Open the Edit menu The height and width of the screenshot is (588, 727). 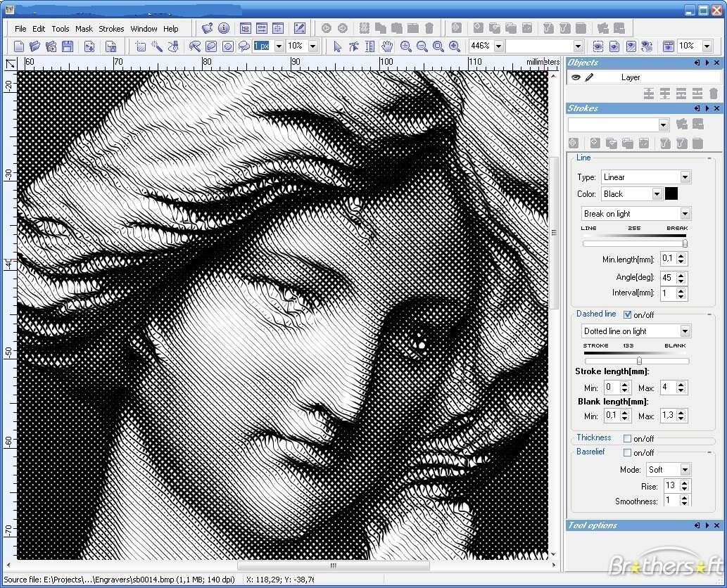[x=39, y=29]
